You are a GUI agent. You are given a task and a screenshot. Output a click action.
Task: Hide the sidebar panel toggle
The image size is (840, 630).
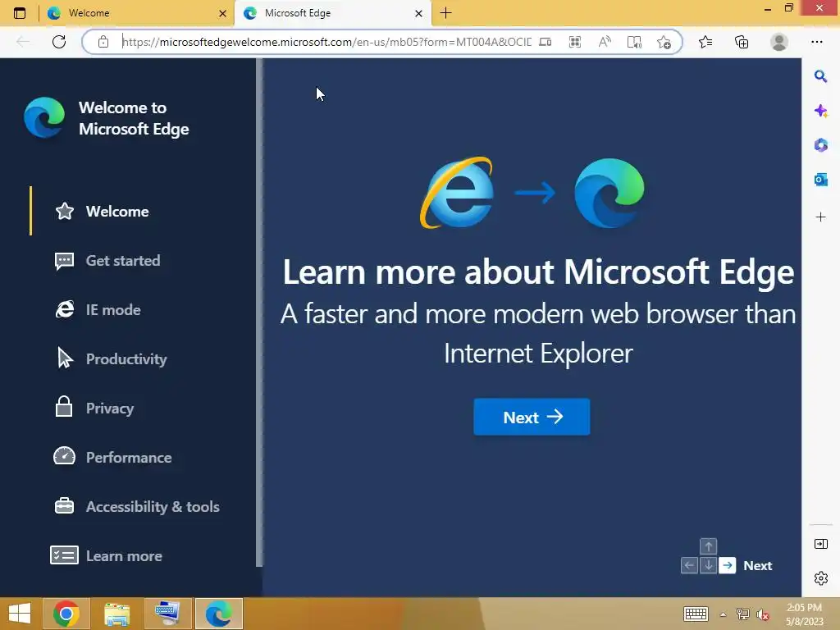(820, 544)
